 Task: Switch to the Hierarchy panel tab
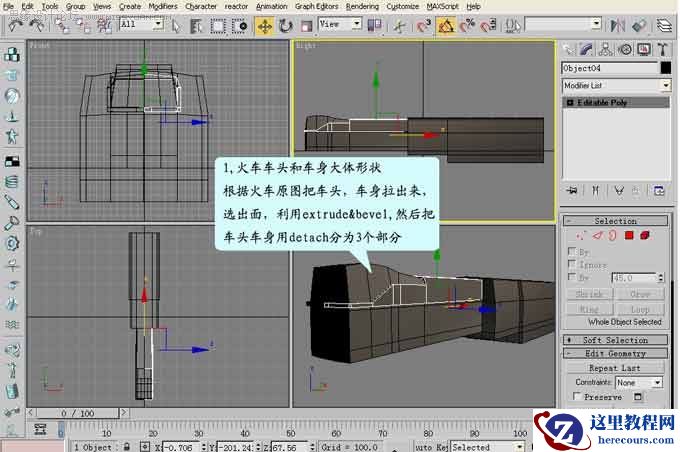click(605, 49)
